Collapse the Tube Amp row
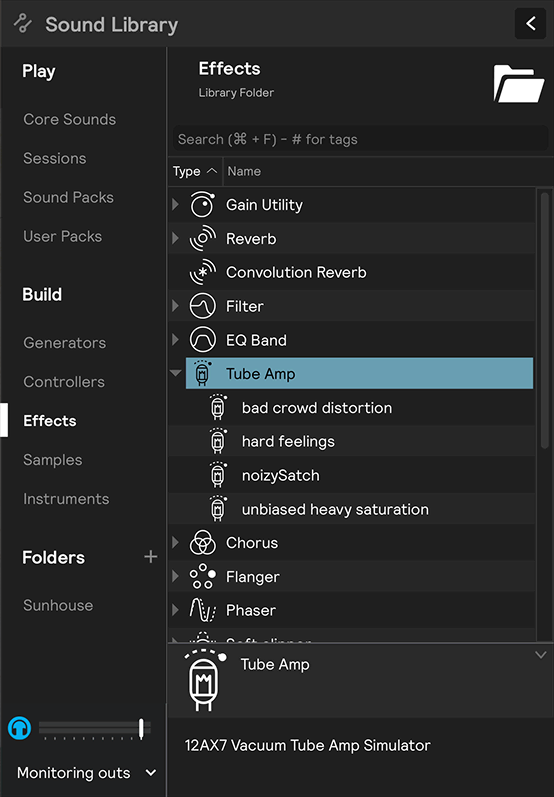The image size is (554, 797). (176, 373)
